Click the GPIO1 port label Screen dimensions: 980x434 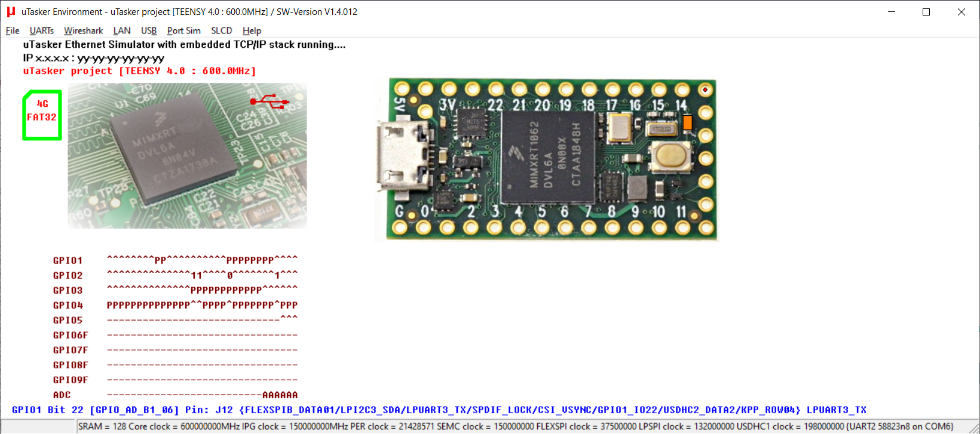coord(68,260)
